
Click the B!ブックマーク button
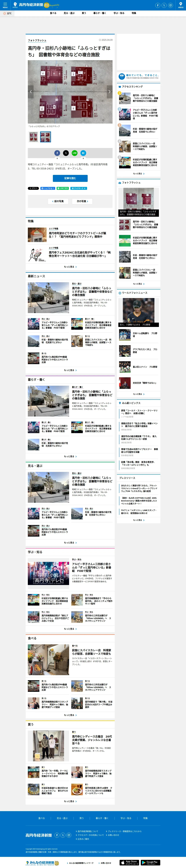pos(79,188)
